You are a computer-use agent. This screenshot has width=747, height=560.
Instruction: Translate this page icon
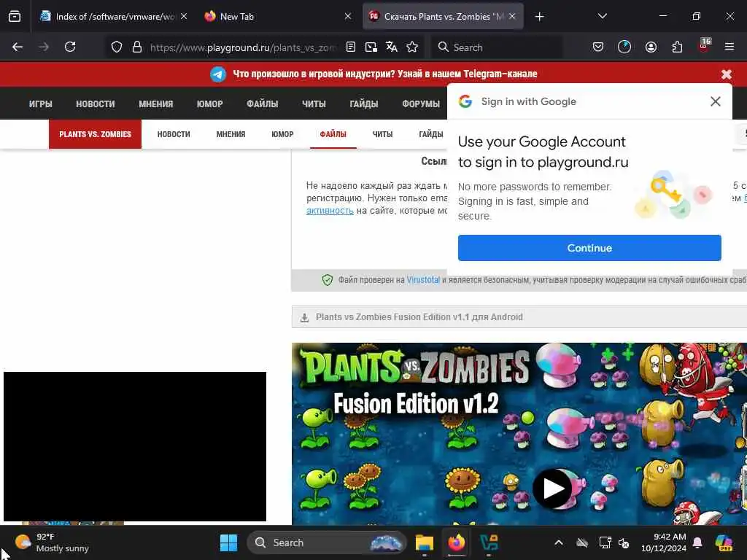pyautogui.click(x=392, y=47)
